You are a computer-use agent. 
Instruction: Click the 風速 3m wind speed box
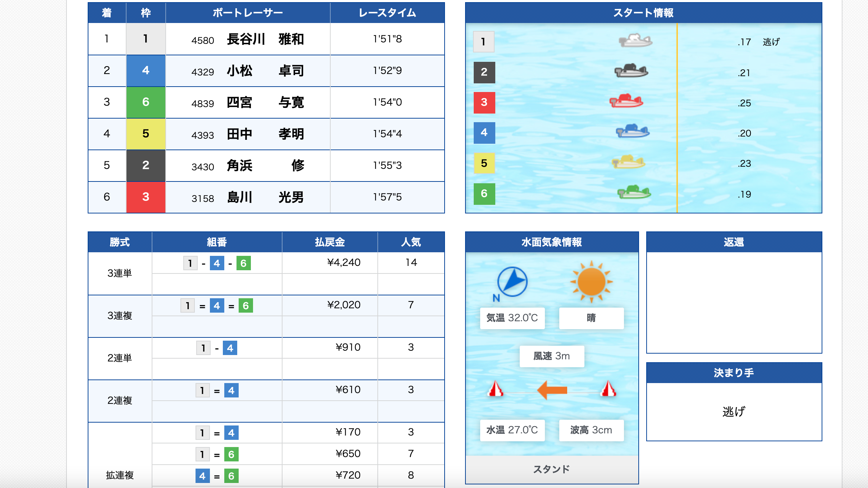pos(552,356)
